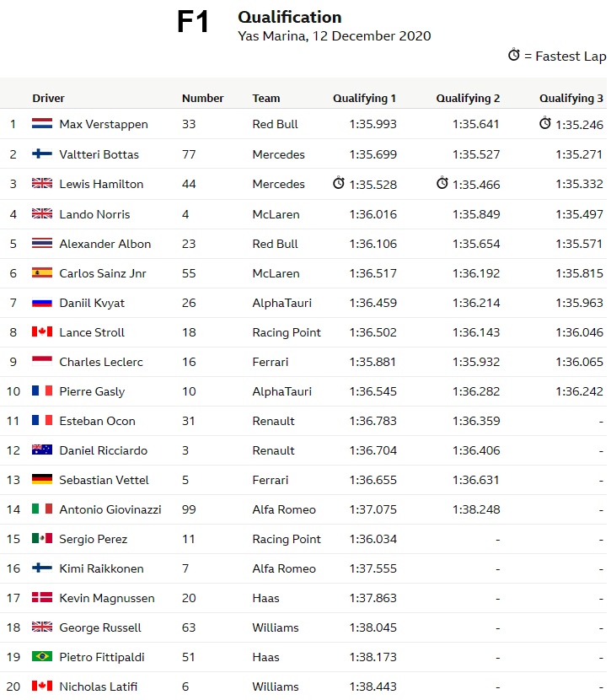This screenshot has height=700, width=611.
Task: Click the stopwatch icon in the Fastest Lap legend
Action: [514, 55]
